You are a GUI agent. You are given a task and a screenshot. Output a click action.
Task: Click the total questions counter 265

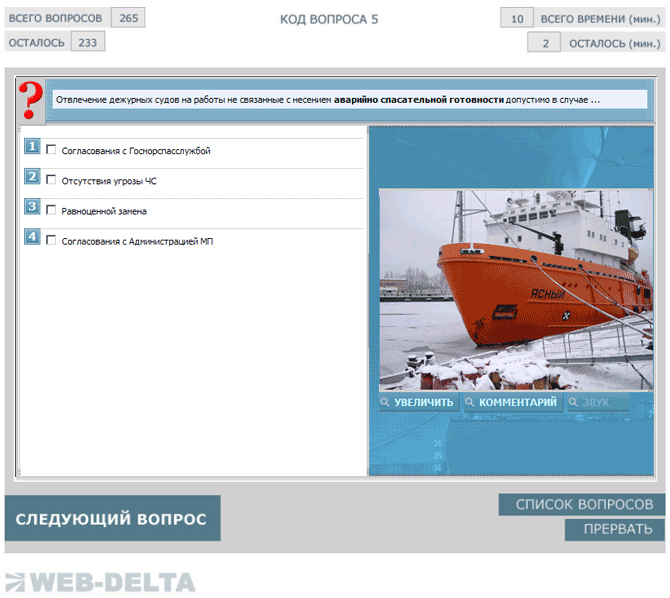(x=128, y=18)
